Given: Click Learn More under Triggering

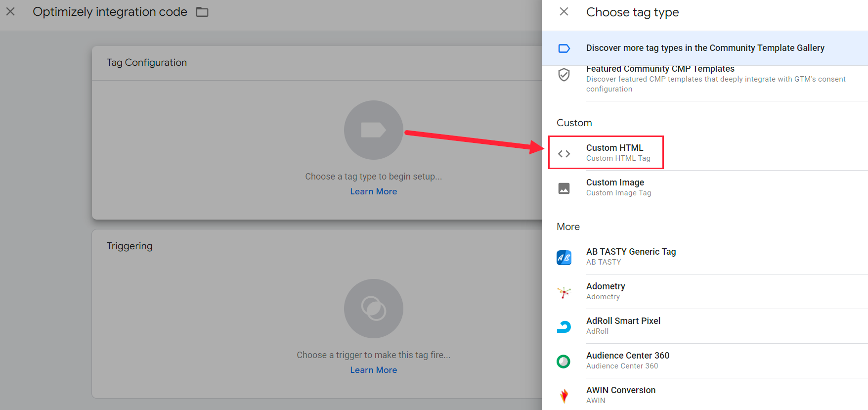Looking at the screenshot, I should click(x=373, y=370).
